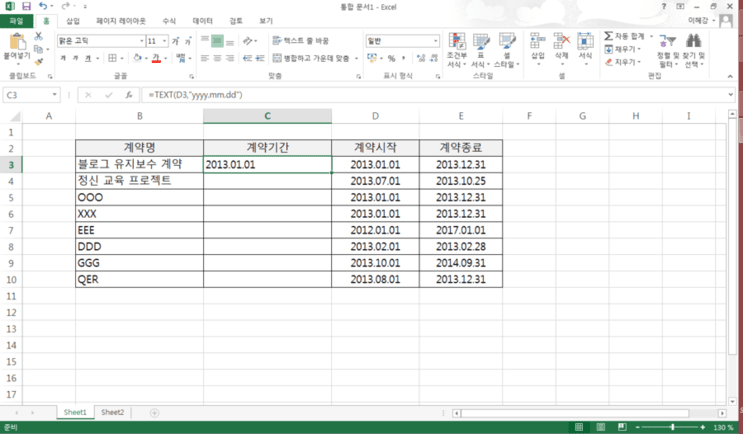Click the zoom slider in status bar

point(672,427)
